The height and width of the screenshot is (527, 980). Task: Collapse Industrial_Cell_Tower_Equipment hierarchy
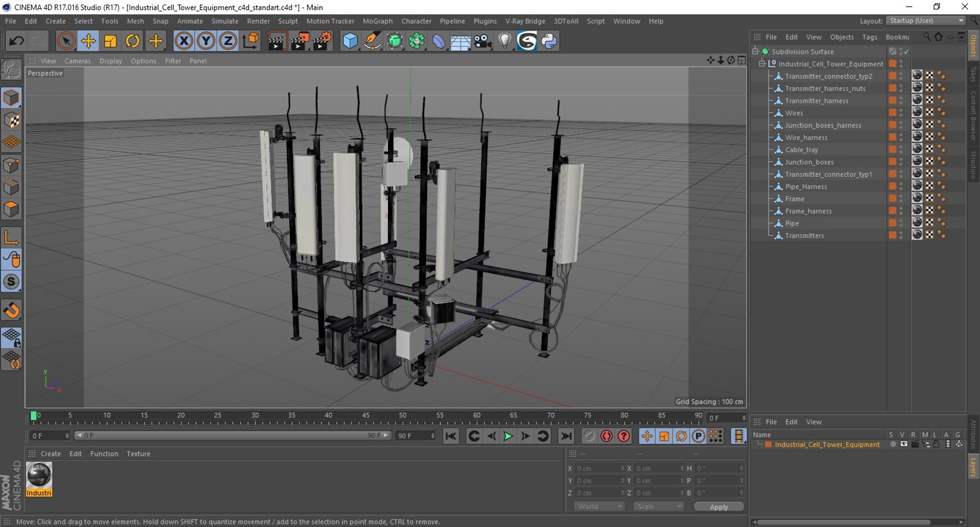(x=762, y=63)
